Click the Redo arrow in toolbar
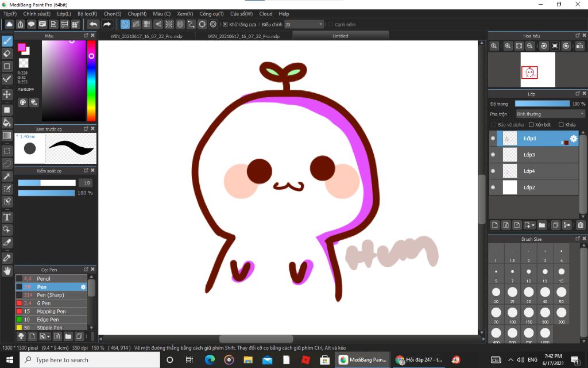 (x=107, y=24)
